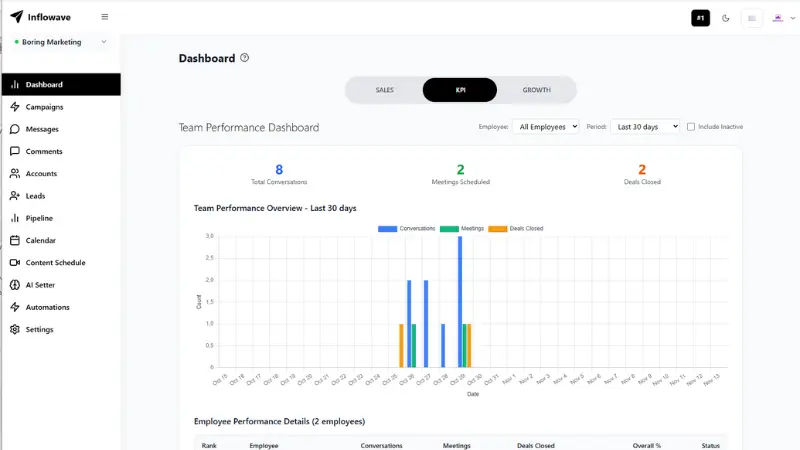Expand the profile menu chevron
Image resolution: width=800 pixels, height=450 pixels.
793,18
